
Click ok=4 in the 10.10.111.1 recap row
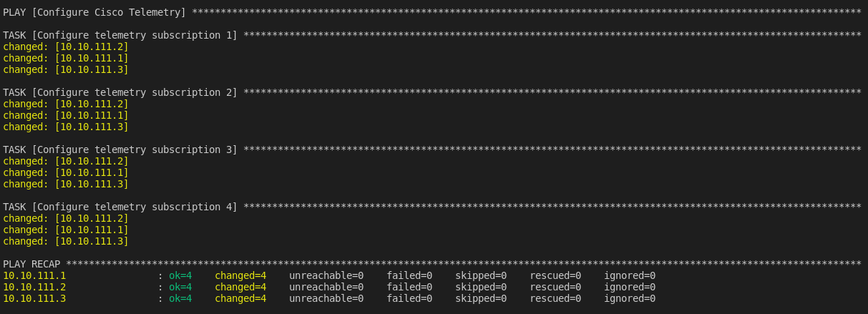180,275
